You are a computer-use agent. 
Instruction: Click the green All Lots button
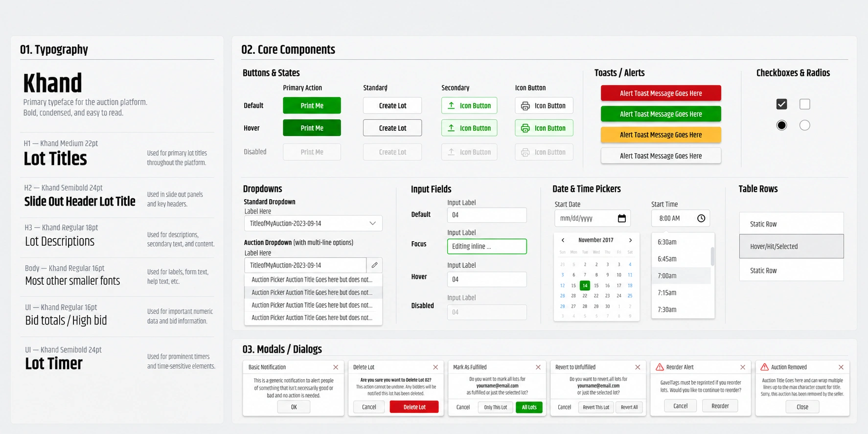[529, 407]
